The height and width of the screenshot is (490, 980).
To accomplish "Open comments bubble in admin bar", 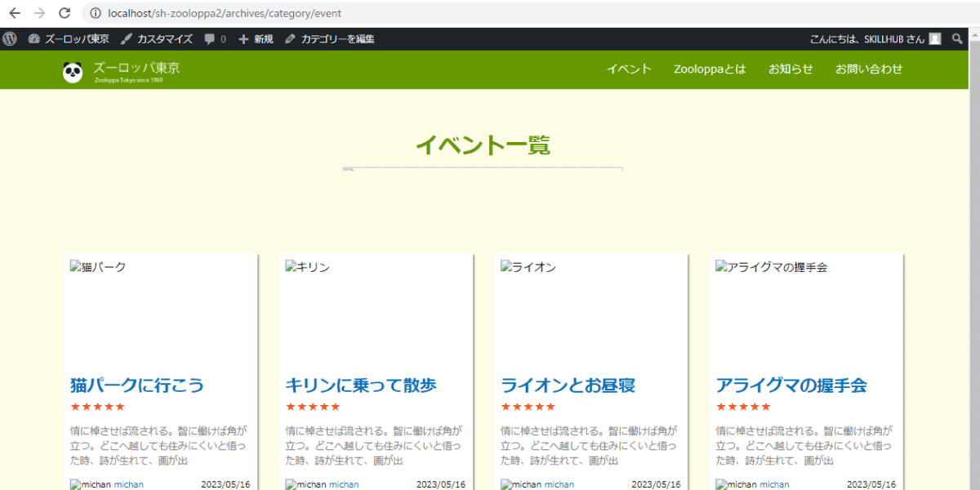I will (216, 38).
